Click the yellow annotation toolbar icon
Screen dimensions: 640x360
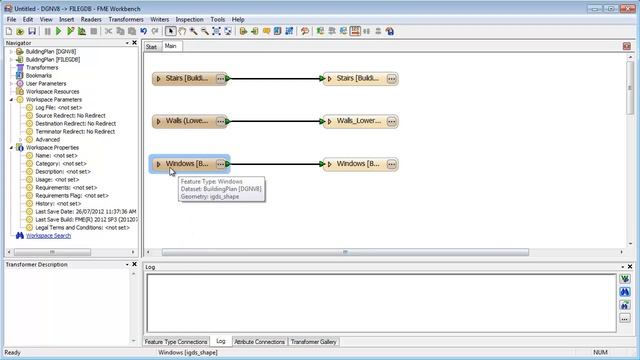(266, 31)
